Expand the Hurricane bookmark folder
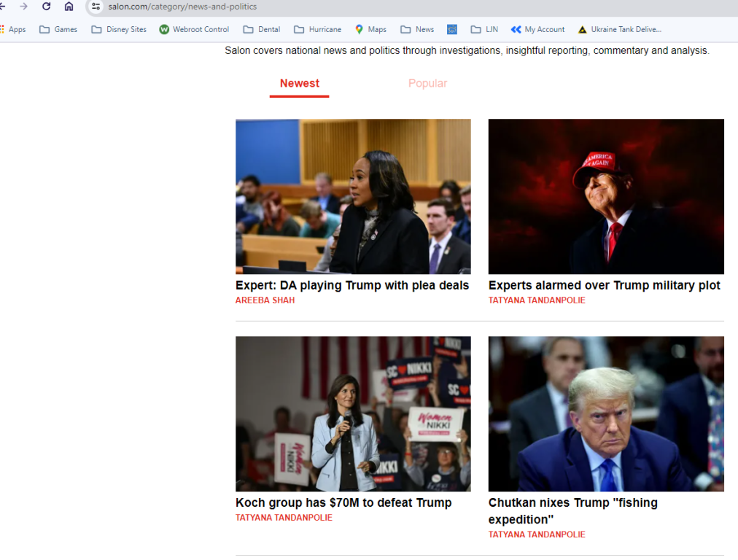 tap(317, 29)
